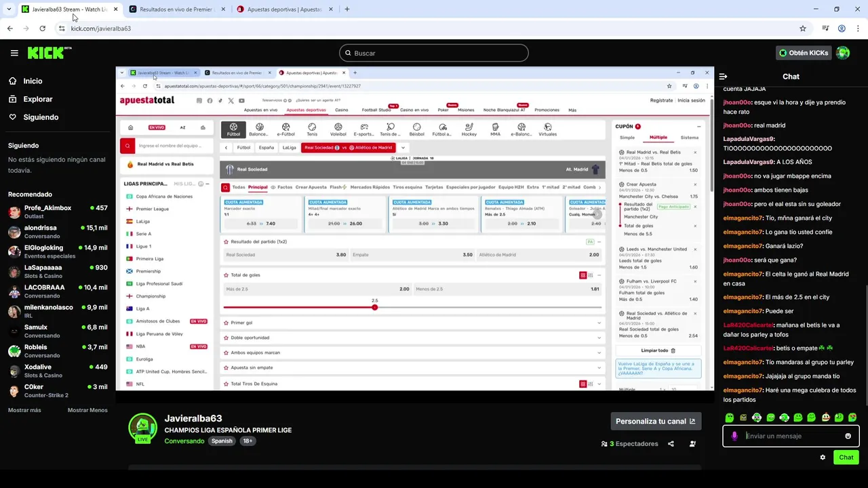The height and width of the screenshot is (488, 868).
Task: Click the green KICK logo
Action: (49, 52)
